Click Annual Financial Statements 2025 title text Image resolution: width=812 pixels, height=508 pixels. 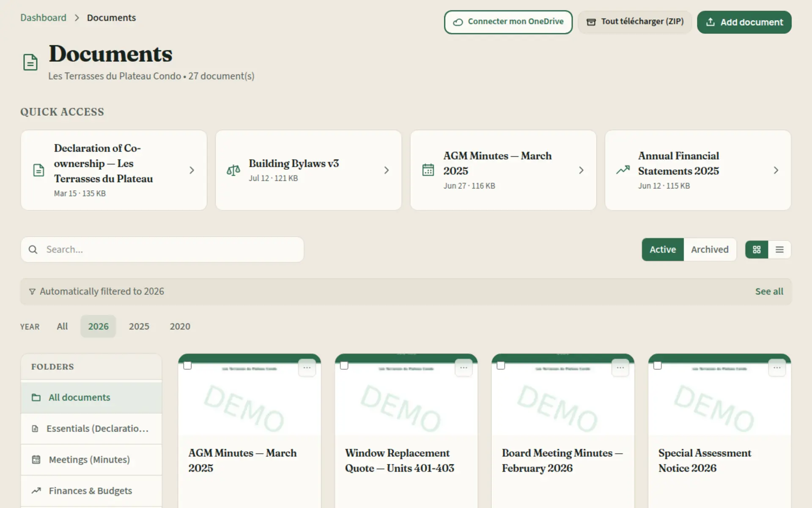tap(678, 163)
